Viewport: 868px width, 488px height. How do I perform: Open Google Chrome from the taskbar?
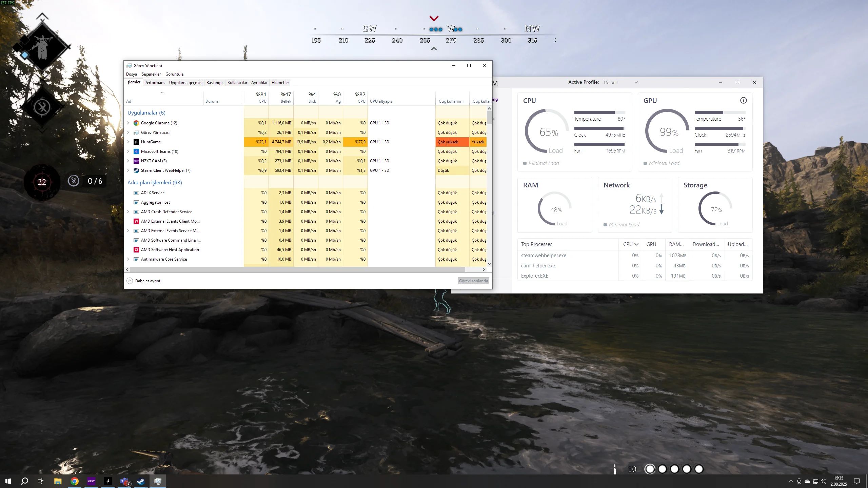[75, 481]
